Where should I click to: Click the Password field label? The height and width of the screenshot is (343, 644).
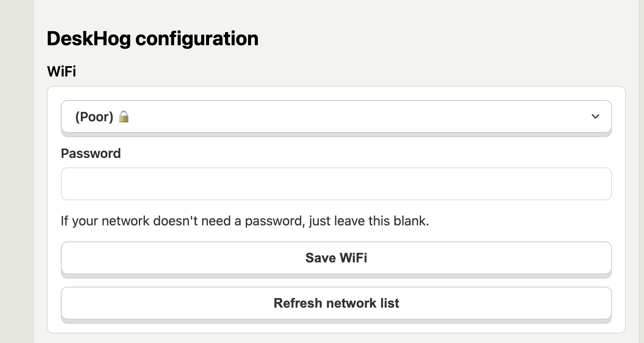(x=91, y=153)
